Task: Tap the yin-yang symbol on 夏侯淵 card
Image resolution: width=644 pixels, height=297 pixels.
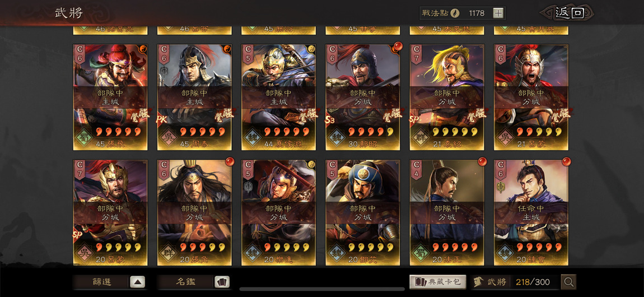Action: pyautogui.click(x=311, y=49)
